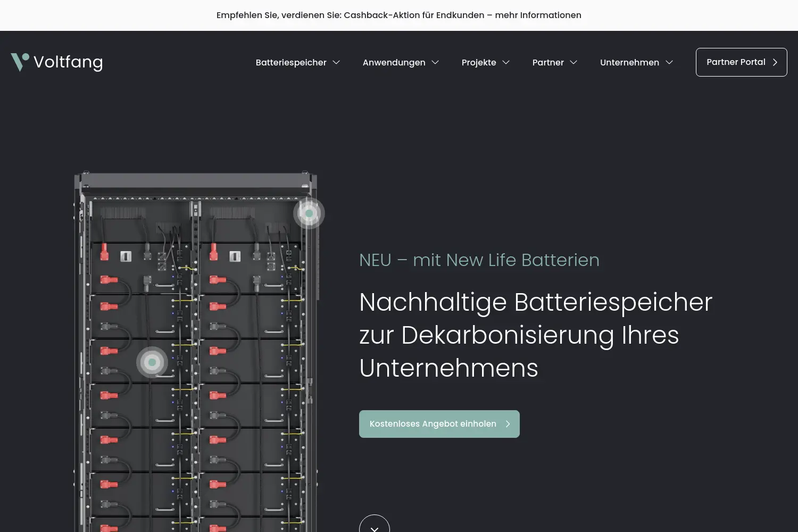This screenshot has width=798, height=532.
Task: Click the scroll-down arrow circle
Action: [375, 523]
